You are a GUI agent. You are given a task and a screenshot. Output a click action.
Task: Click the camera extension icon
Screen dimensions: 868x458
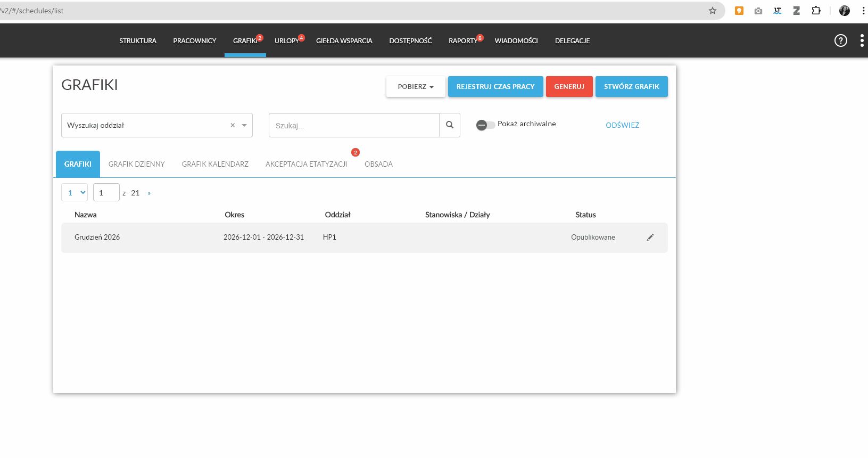758,11
